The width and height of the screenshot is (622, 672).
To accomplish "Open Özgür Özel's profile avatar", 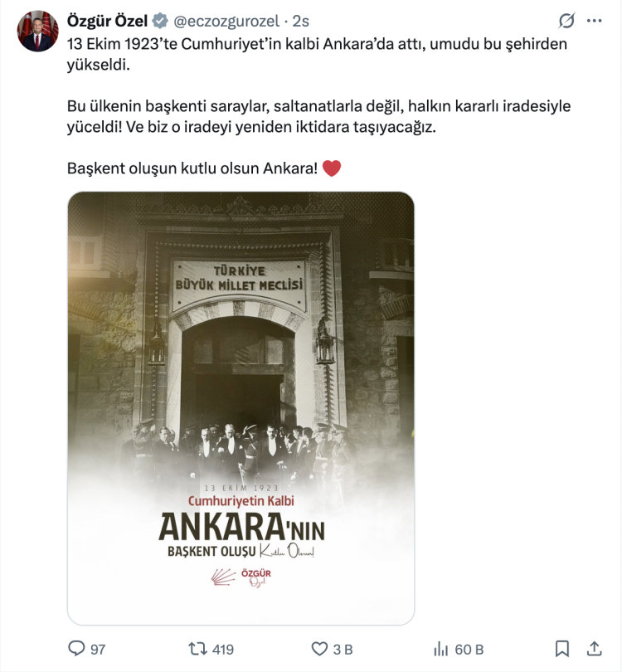I will [x=37, y=32].
